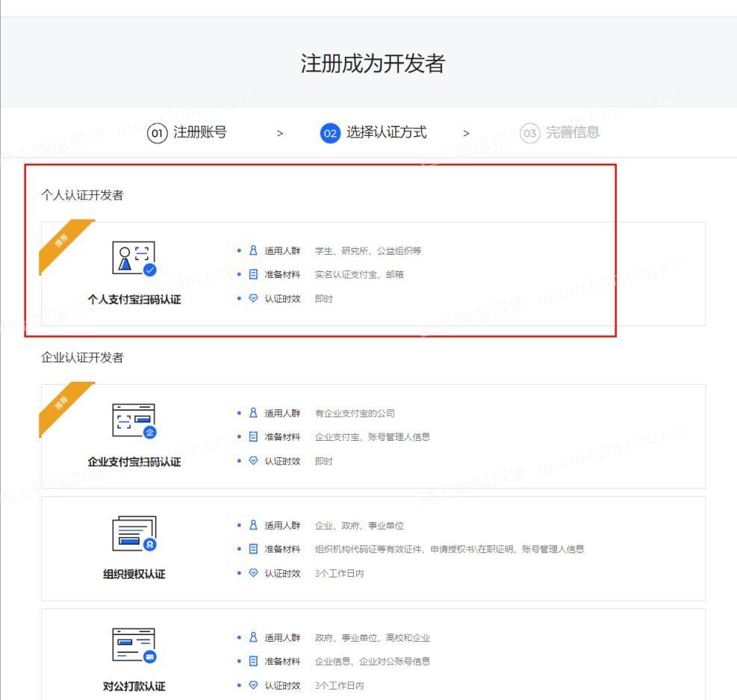Click text 企业、政府、事业单位
737x700 pixels.
pyautogui.click(x=359, y=526)
